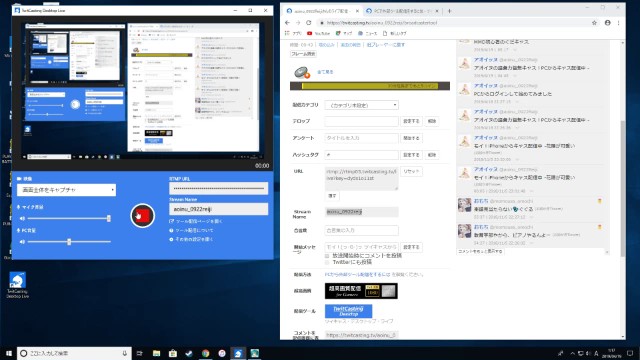Open the YouTube bookmark in bookmarks bar
This screenshot has height=360, width=640.
tap(318, 33)
